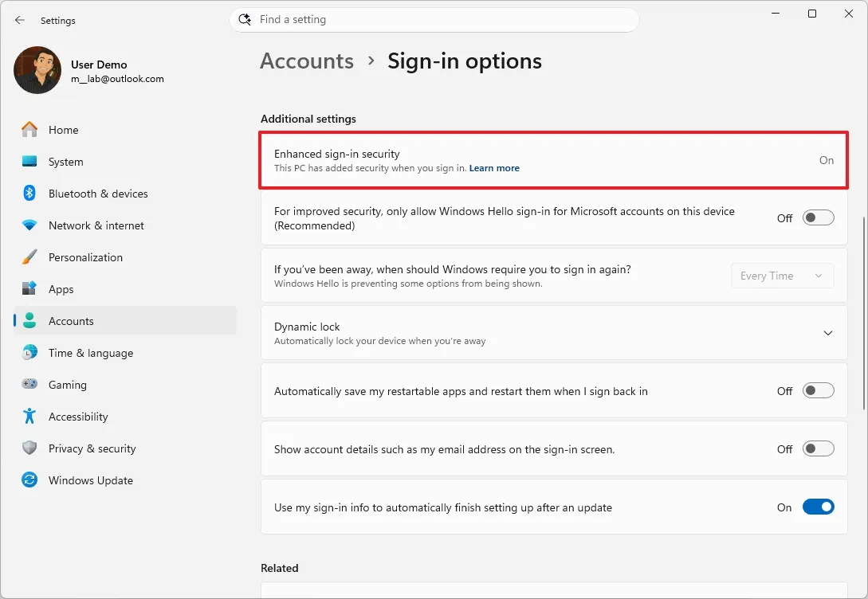Click the Time & language globe icon
This screenshot has width=868, height=599.
(29, 352)
